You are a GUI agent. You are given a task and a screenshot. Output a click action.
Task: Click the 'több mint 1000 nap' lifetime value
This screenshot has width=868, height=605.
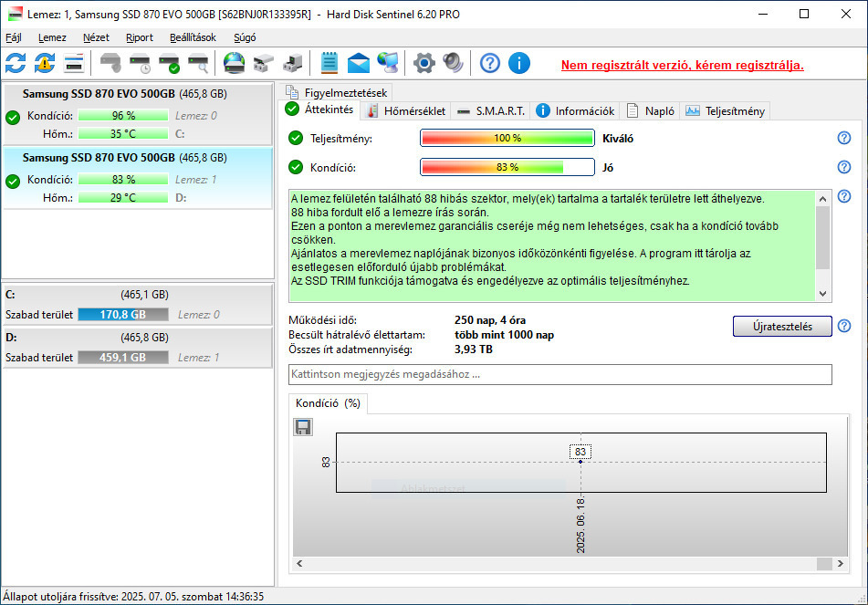pos(504,334)
